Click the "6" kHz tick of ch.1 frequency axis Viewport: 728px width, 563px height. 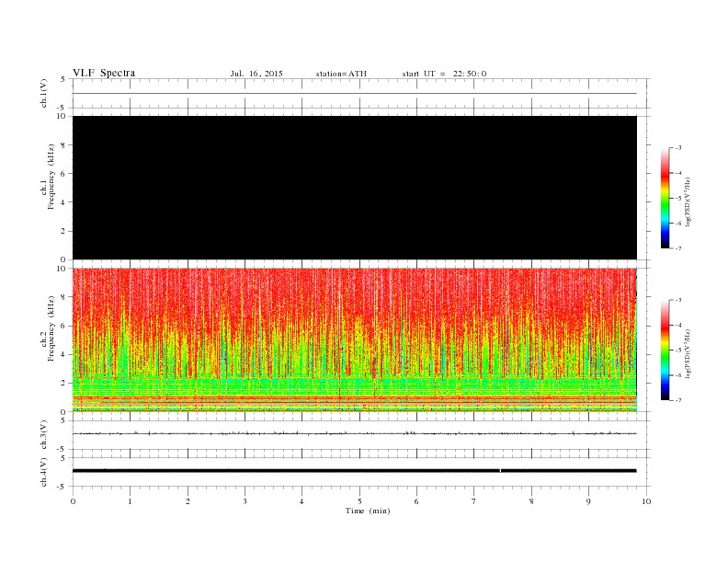[63, 174]
